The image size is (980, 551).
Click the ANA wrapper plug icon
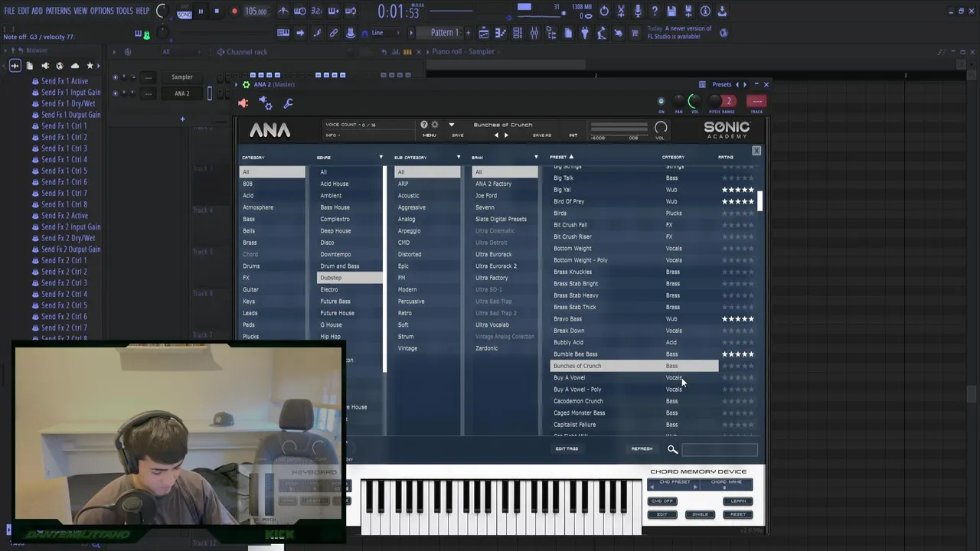click(243, 103)
